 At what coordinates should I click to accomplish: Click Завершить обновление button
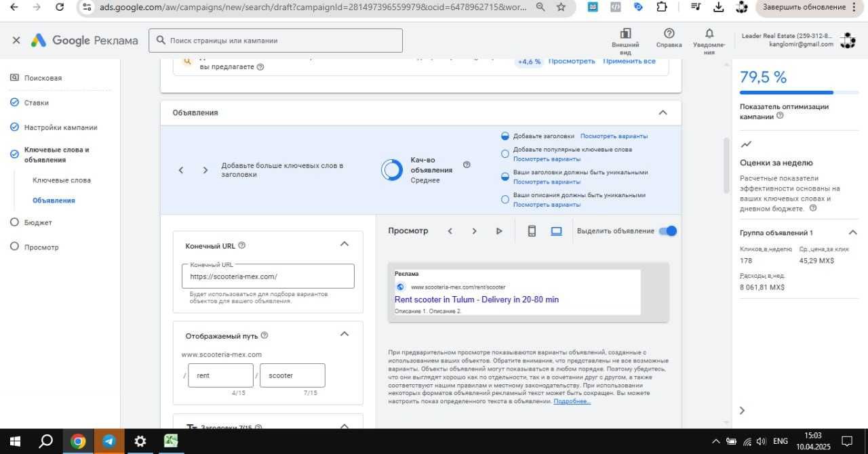click(804, 7)
